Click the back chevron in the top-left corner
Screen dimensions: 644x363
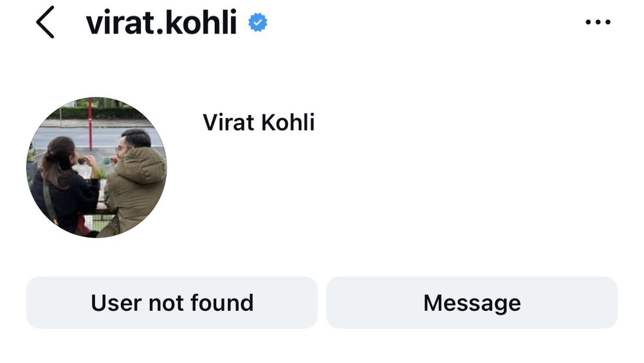click(x=45, y=22)
